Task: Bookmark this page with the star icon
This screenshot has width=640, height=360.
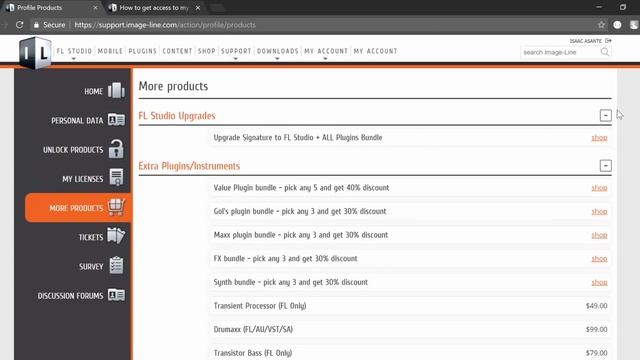Action: [601, 25]
